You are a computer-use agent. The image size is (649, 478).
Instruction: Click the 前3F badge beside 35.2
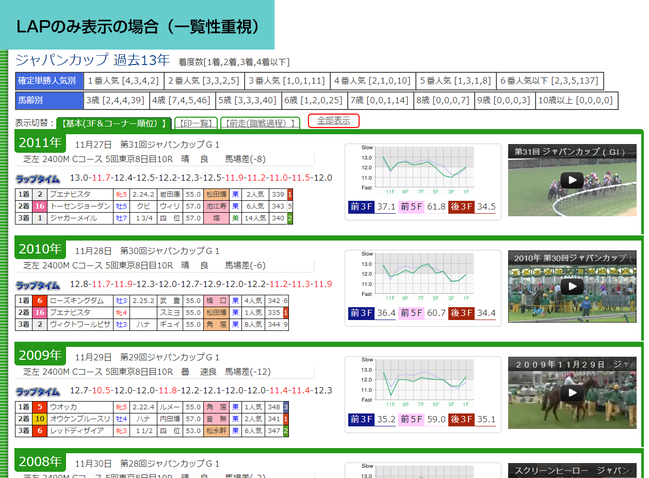[361, 419]
